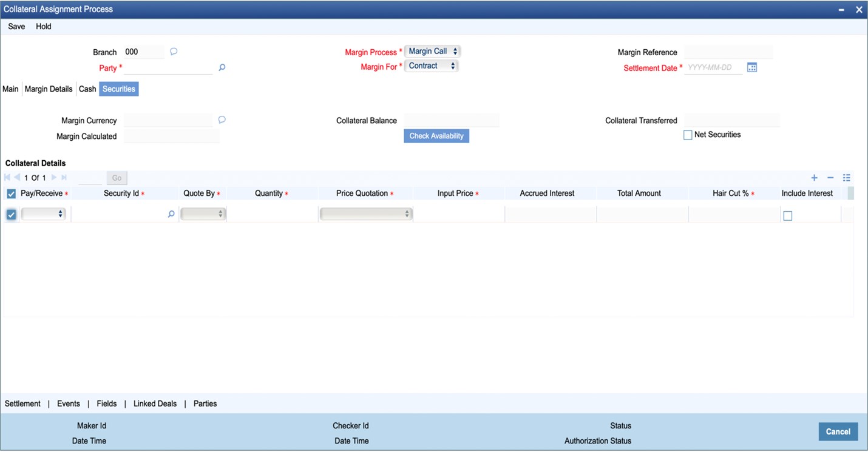Minimize the Collateral Assignment Process window
This screenshot has width=868, height=452.
(842, 10)
